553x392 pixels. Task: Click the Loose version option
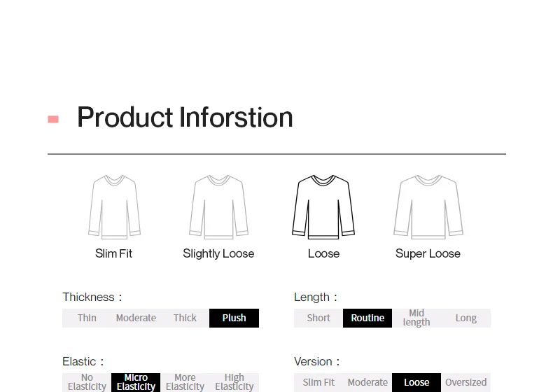coord(416,382)
